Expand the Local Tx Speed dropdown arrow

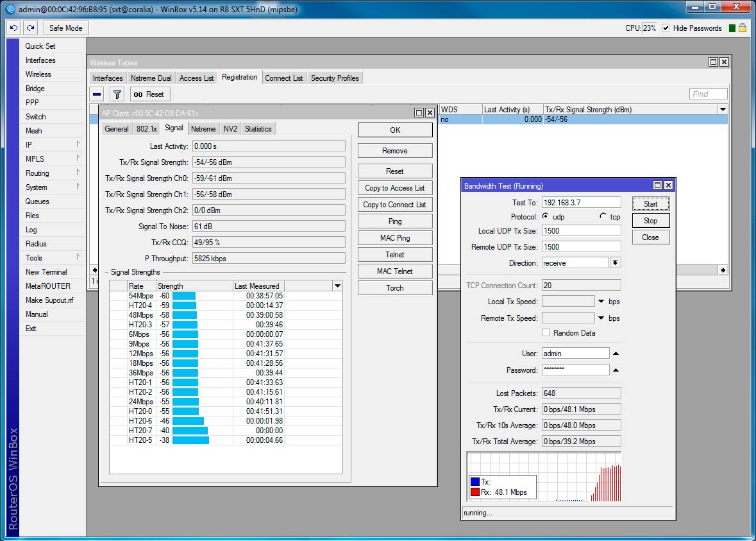pyautogui.click(x=601, y=302)
